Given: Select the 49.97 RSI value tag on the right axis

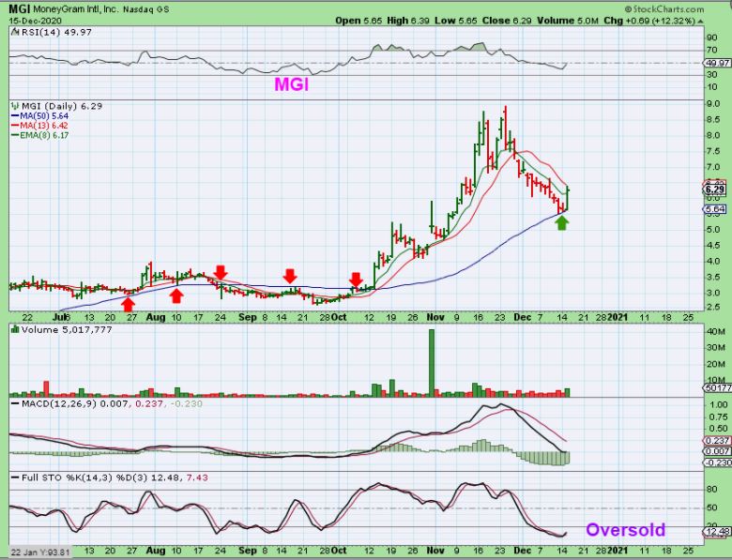Looking at the screenshot, I should (x=718, y=63).
